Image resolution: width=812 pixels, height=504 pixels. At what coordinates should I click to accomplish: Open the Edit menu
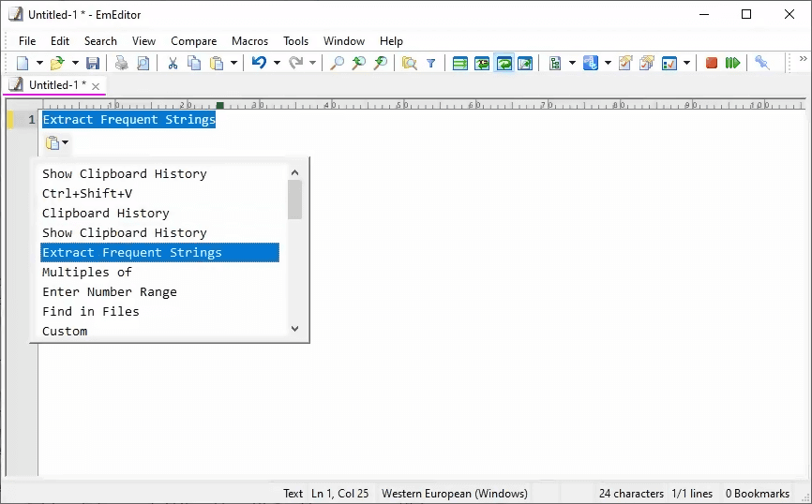click(60, 41)
